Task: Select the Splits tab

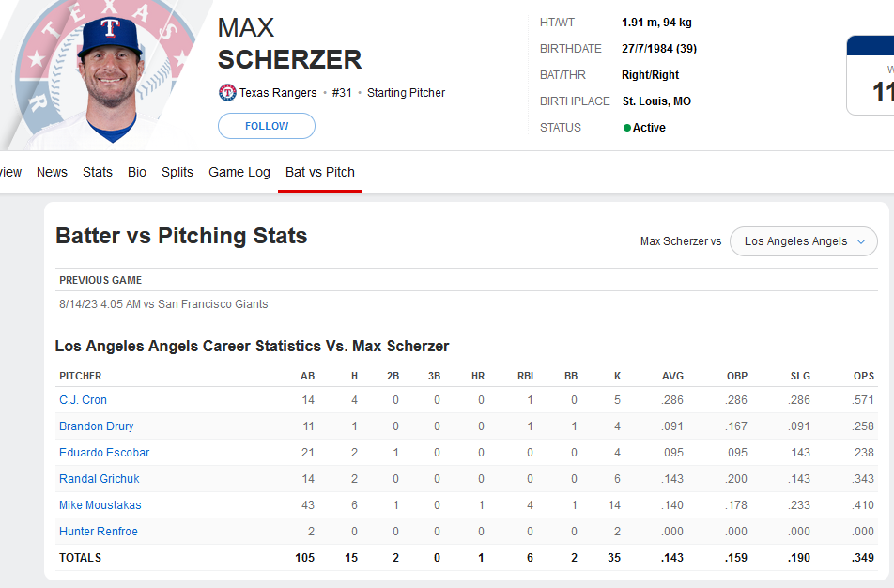Action: (177, 172)
